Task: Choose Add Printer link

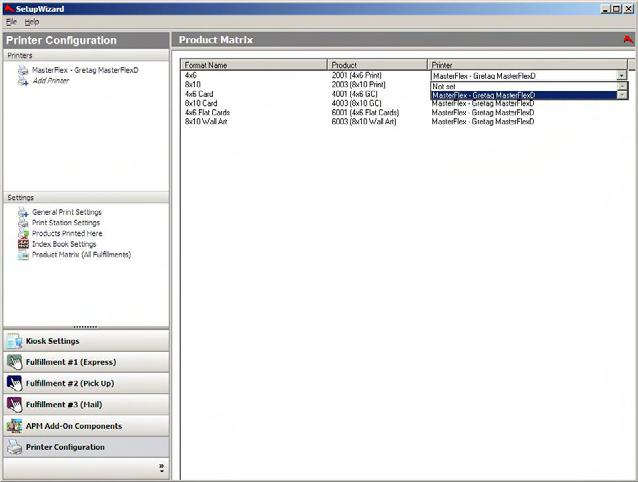Action: 51,81
